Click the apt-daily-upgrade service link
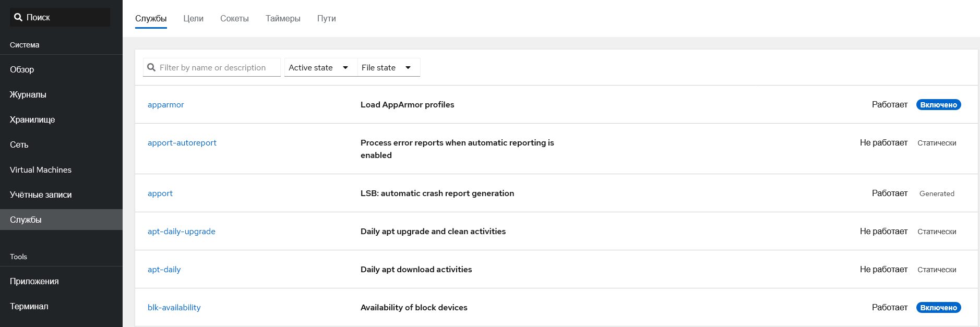 [181, 231]
